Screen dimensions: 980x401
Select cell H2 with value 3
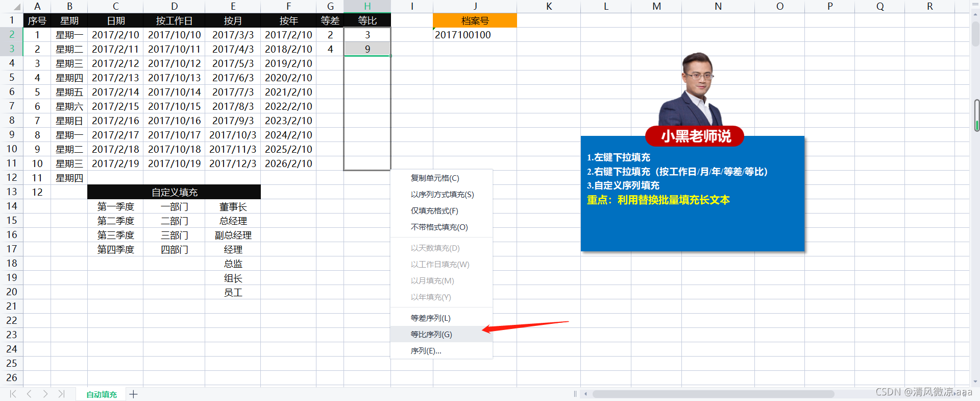pos(367,35)
